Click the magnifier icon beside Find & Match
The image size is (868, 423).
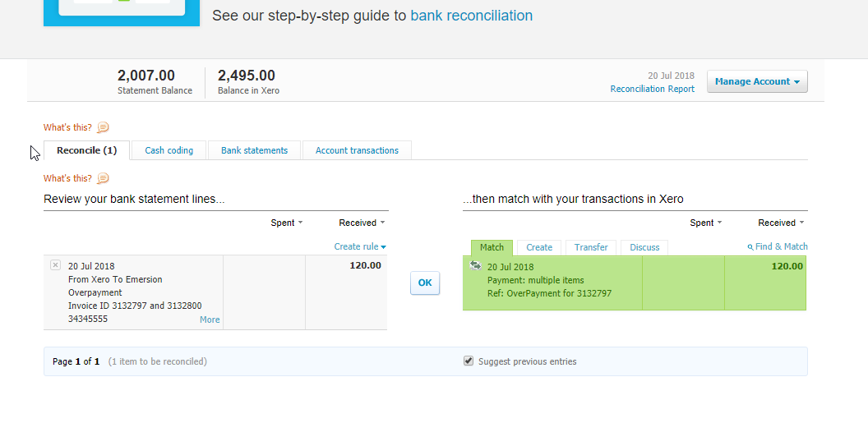[x=750, y=246]
